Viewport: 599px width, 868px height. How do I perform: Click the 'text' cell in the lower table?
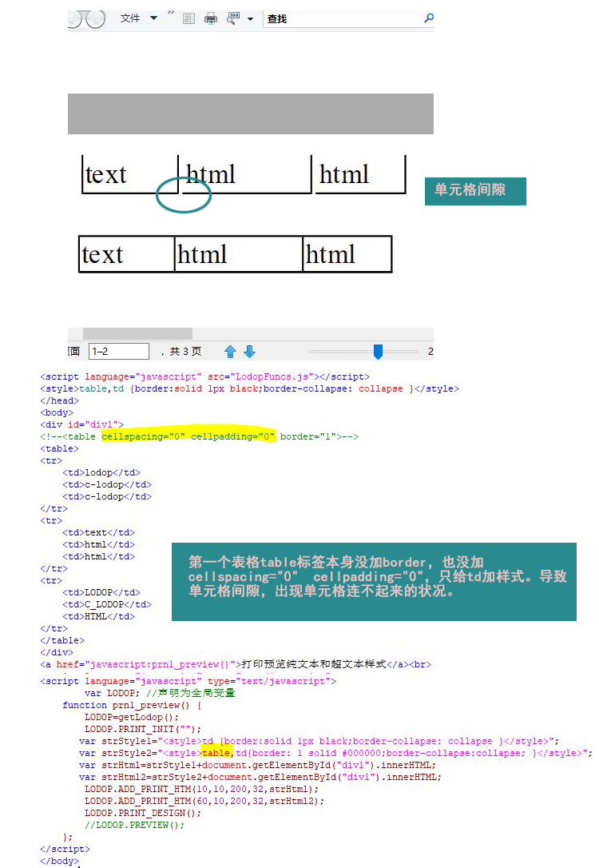[127, 254]
